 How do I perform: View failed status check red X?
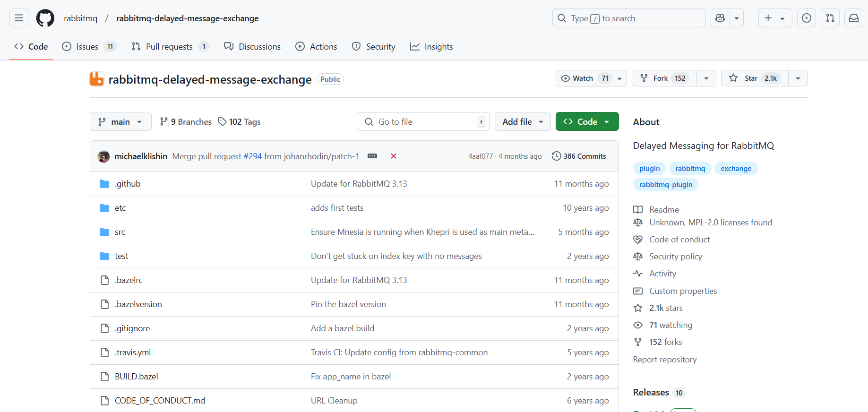coord(393,156)
